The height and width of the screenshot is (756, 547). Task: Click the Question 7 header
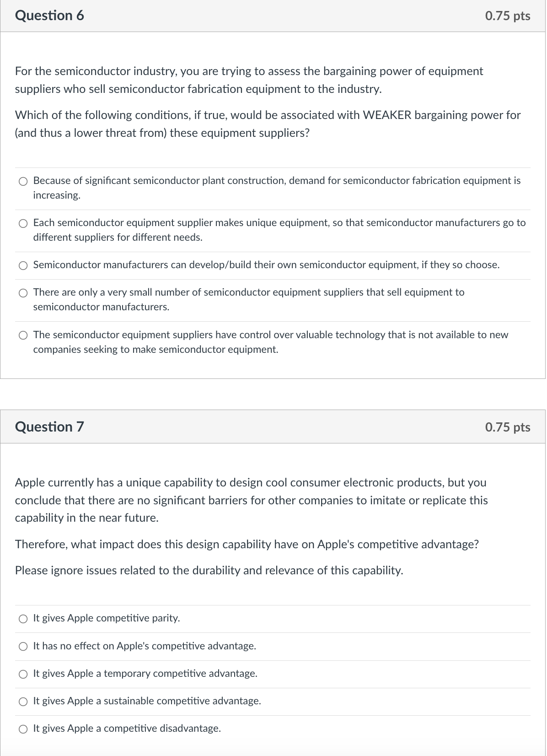coord(49,427)
